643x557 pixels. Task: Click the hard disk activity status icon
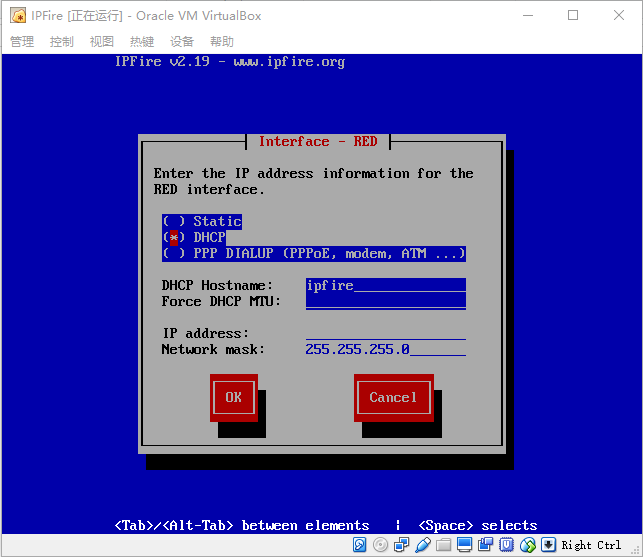(360, 545)
